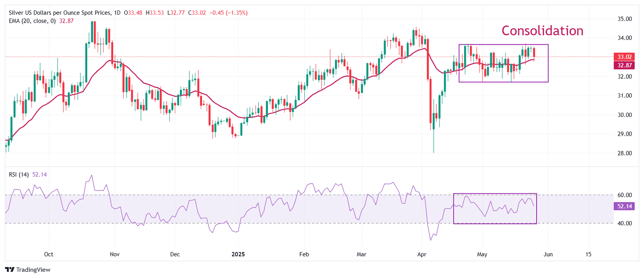Click the Oct label on time axis

tap(49, 254)
